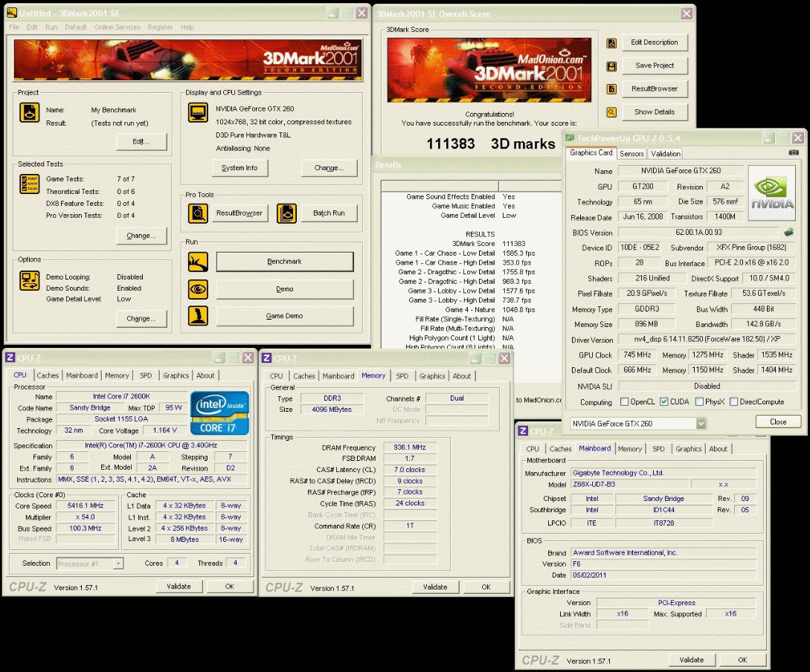Viewport: 810px width, 672px height.
Task: Click the Options demo looping icon
Action: (30, 281)
